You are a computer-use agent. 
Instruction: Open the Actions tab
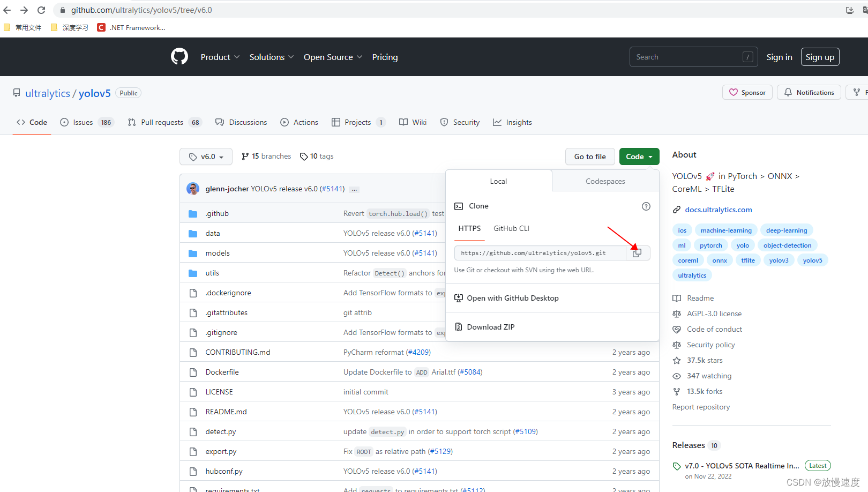[299, 122]
